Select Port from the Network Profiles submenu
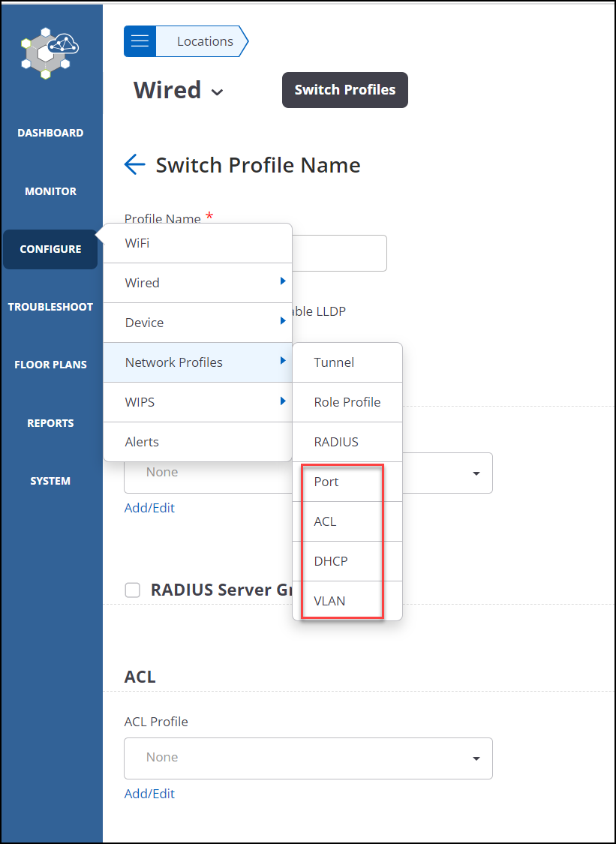 point(326,481)
